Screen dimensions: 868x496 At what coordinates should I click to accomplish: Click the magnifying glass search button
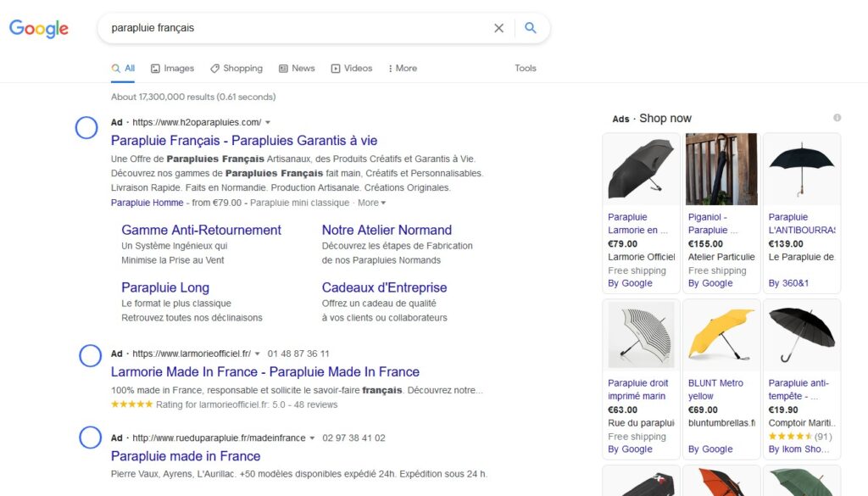pos(531,28)
